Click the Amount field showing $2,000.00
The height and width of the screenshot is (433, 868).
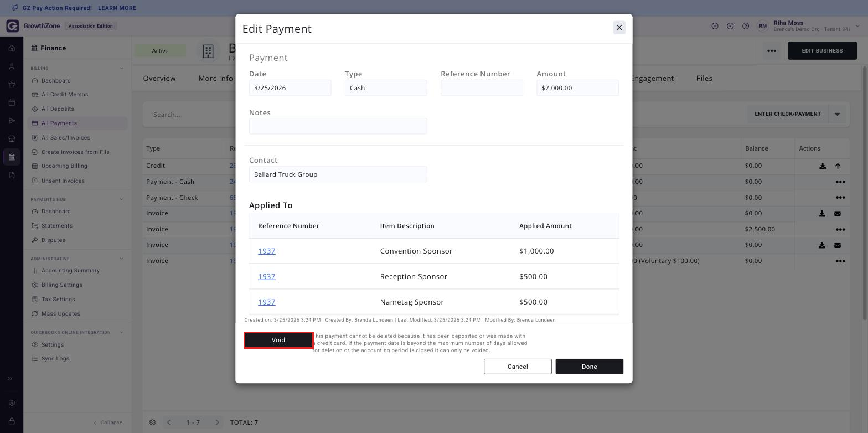pyautogui.click(x=577, y=88)
